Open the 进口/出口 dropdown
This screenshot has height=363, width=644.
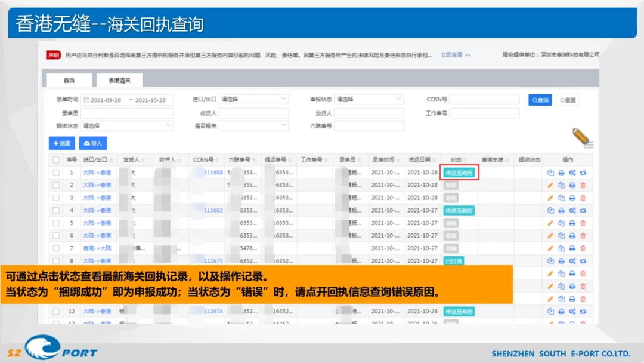tap(253, 99)
